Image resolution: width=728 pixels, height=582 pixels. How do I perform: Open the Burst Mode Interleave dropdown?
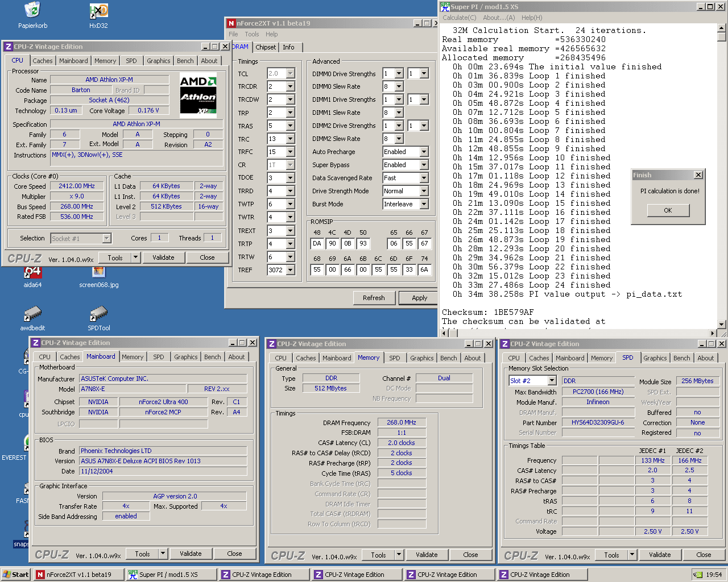coord(424,204)
